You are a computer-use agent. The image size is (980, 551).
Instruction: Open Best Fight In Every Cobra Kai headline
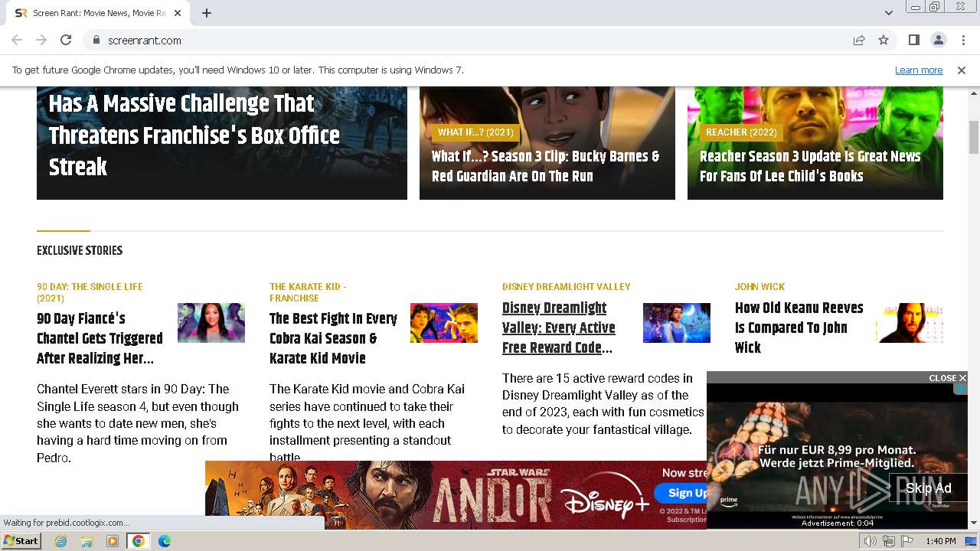tap(333, 338)
